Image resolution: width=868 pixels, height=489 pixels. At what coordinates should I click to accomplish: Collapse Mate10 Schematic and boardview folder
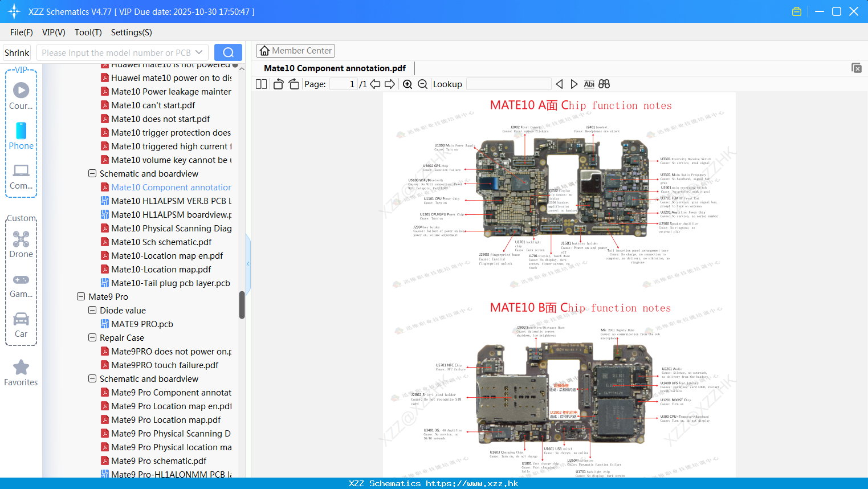pos(92,174)
